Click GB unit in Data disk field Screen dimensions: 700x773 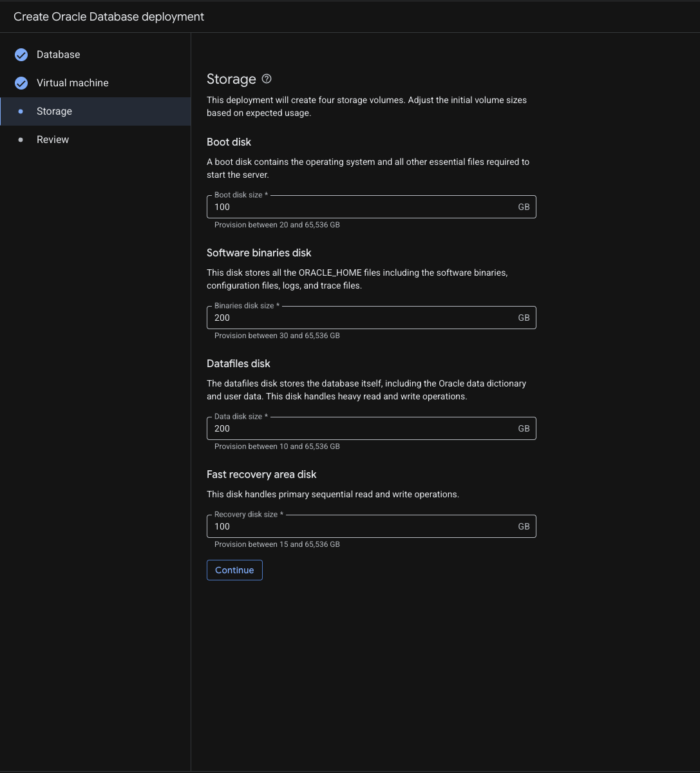524,428
